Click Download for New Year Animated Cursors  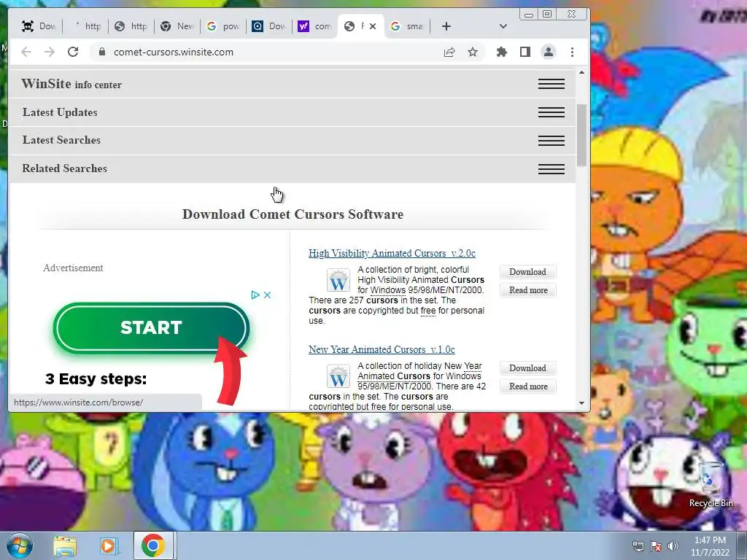point(528,368)
